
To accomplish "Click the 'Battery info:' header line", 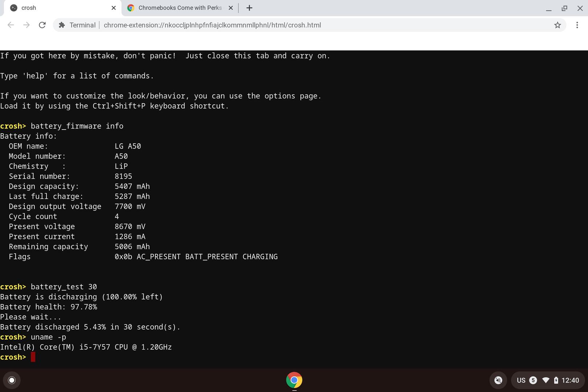I will tap(28, 136).
